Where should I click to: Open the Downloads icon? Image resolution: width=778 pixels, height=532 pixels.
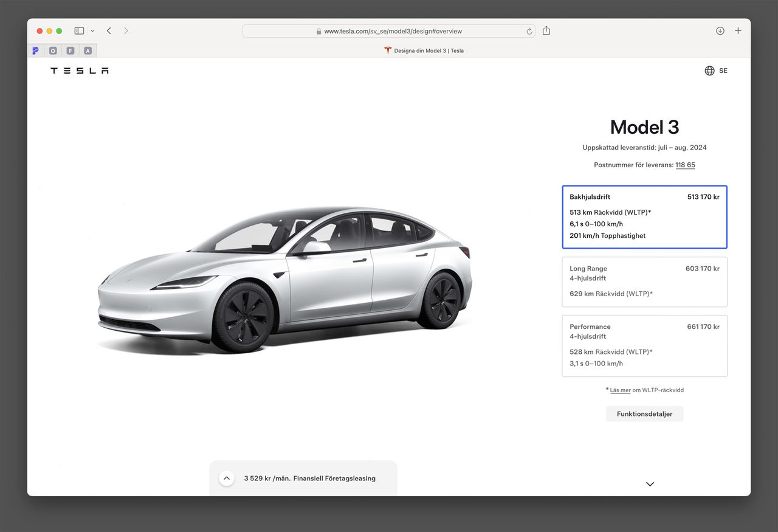(720, 30)
